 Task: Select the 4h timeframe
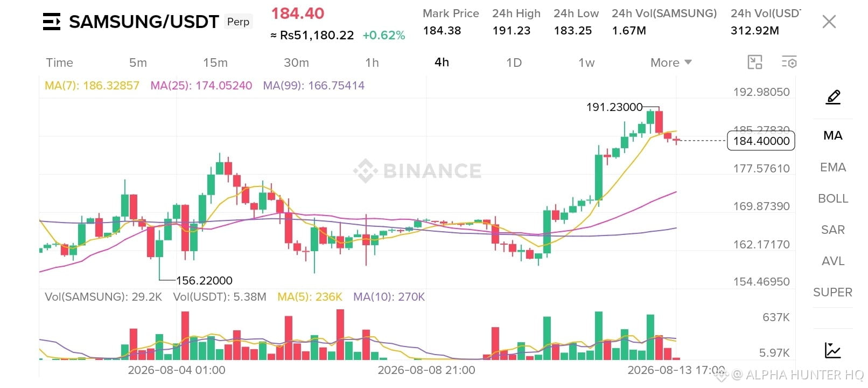442,63
